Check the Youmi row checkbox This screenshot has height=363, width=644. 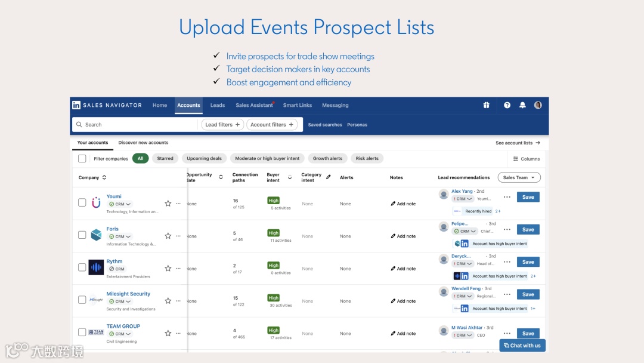click(x=82, y=202)
